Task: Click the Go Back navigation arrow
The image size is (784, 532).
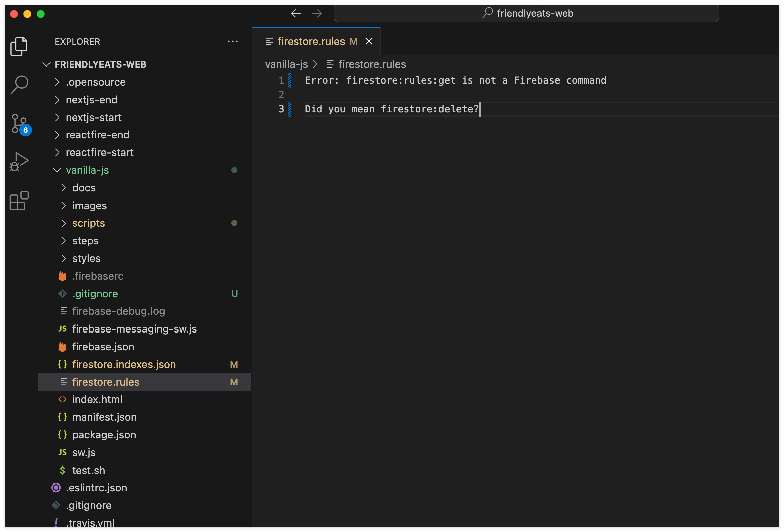Action: click(296, 13)
